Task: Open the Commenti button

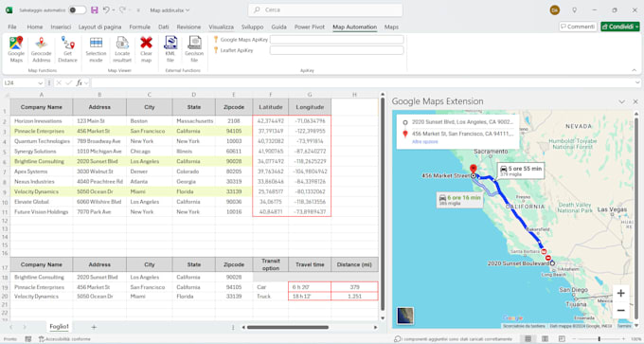Action: tap(578, 27)
